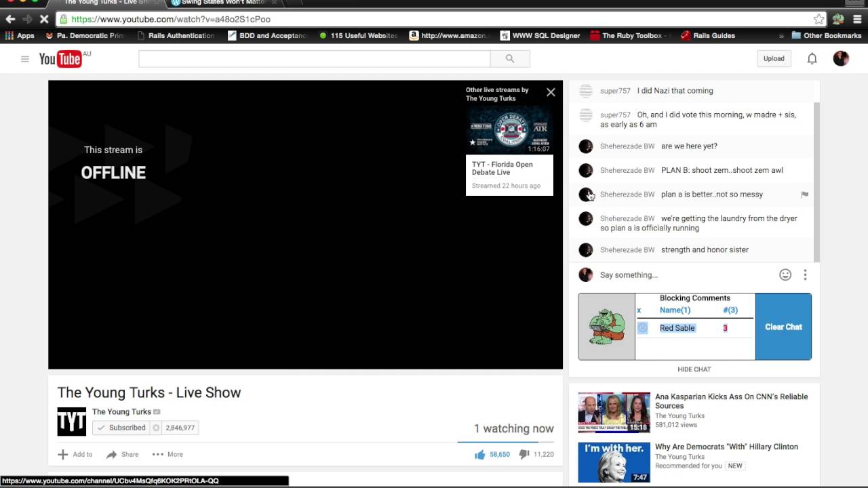868x488 pixels.
Task: Sort blocked list by Name(1)
Action: pos(675,310)
